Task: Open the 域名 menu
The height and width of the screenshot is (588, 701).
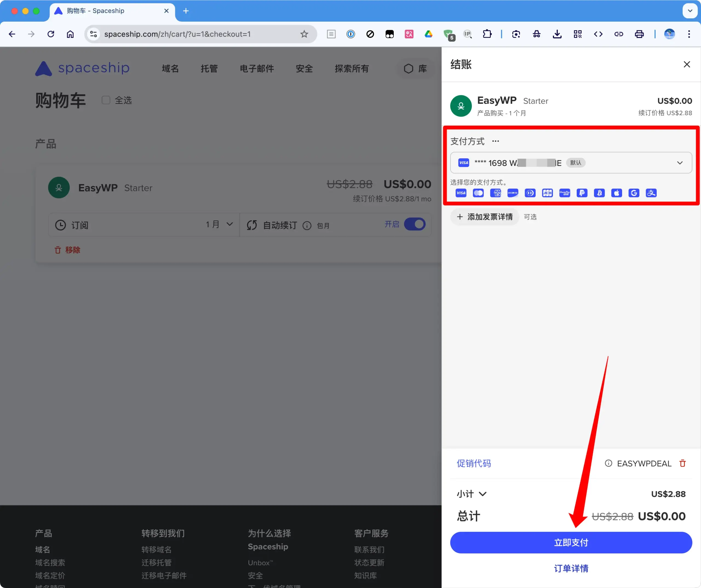Action: [x=171, y=69]
